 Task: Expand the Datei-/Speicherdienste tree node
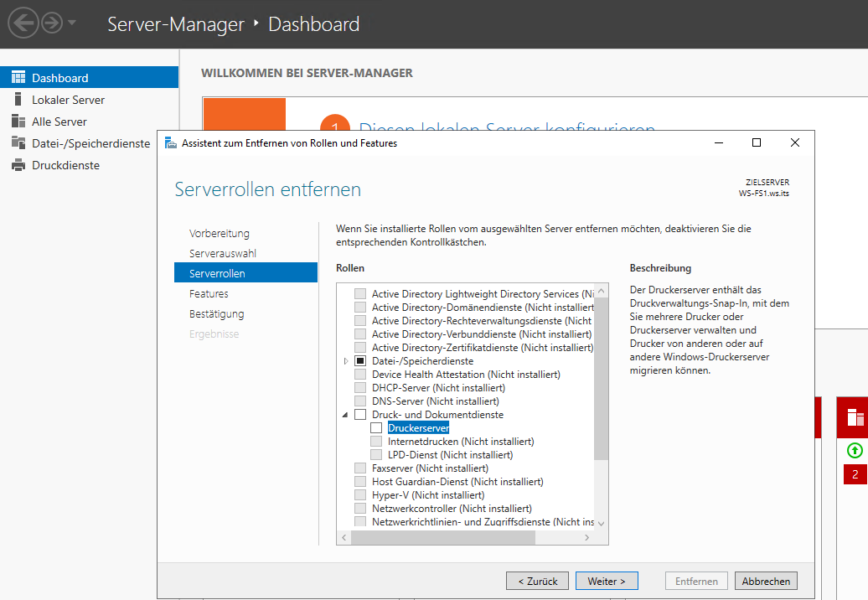[x=346, y=361]
